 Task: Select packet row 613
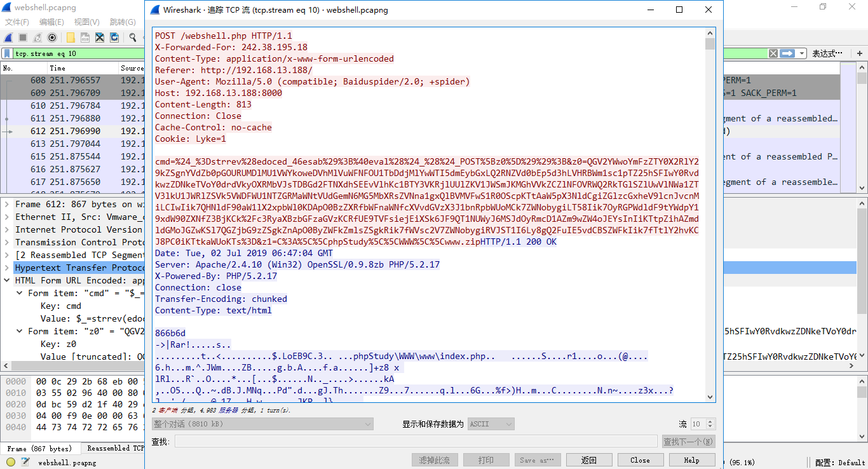click(x=72, y=144)
